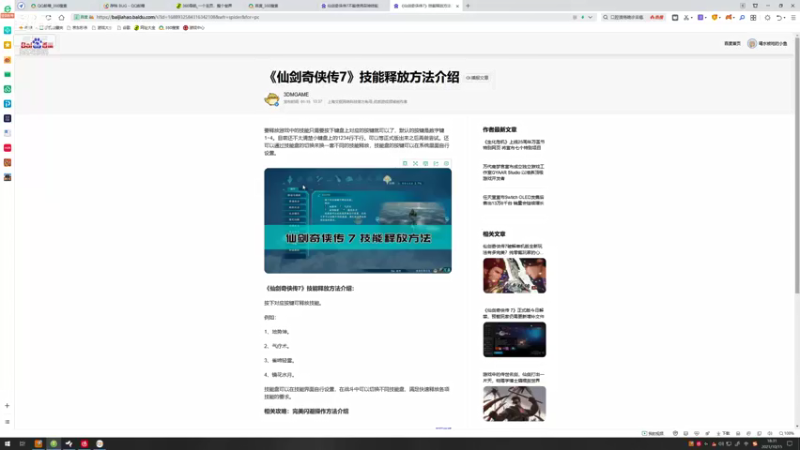Click the taskbar clock and date
The width and height of the screenshot is (800, 450).
tap(772, 444)
